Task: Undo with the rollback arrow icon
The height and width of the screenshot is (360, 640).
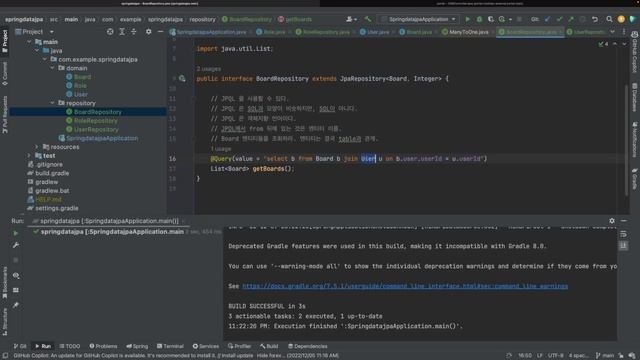Action: tap(595, 19)
